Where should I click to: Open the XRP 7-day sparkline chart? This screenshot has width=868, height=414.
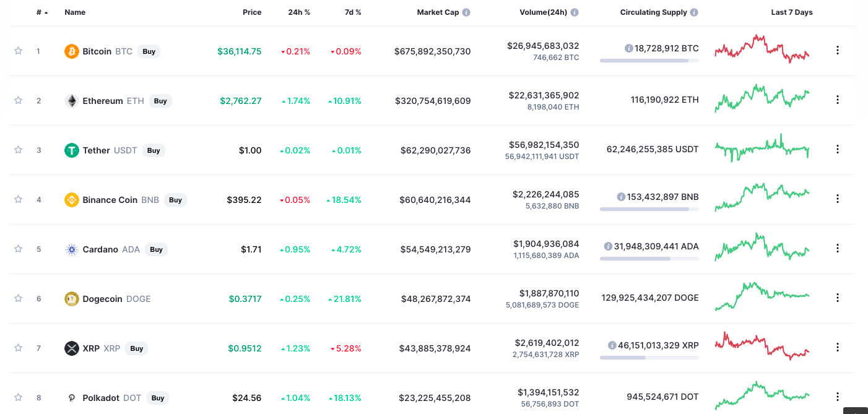click(x=762, y=346)
